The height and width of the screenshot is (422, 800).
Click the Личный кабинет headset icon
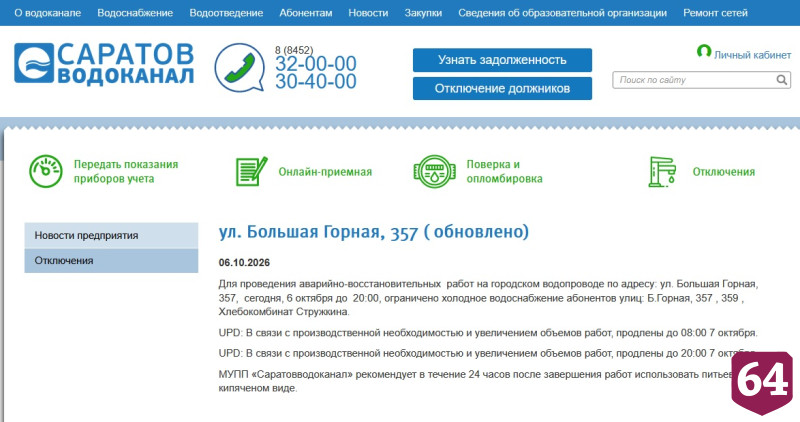click(704, 51)
